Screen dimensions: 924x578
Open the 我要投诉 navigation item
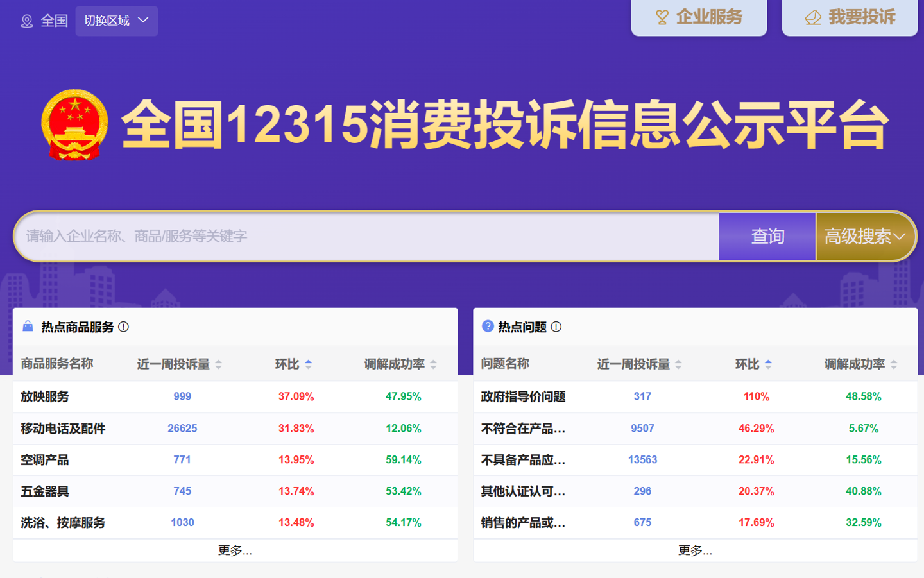click(849, 18)
